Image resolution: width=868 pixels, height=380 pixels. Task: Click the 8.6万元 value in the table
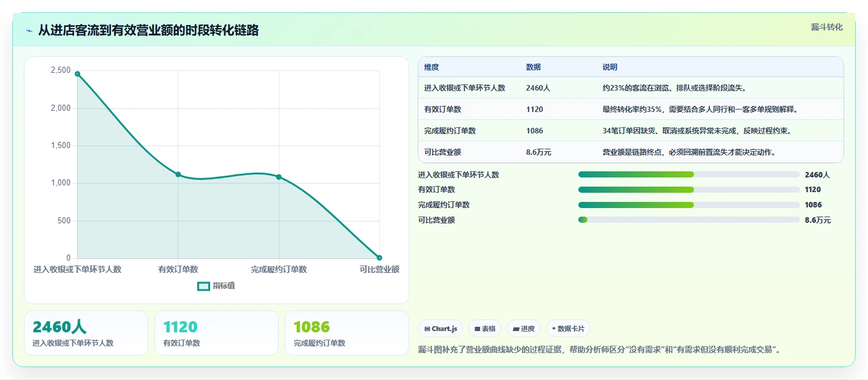tap(538, 152)
